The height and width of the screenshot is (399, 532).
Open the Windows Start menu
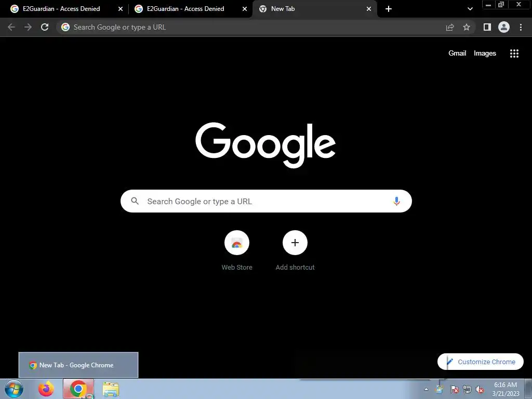point(14,389)
